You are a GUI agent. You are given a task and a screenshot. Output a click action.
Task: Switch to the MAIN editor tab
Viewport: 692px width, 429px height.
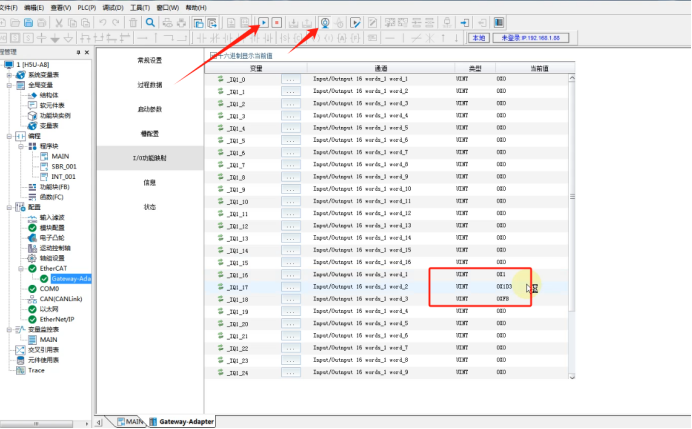[130, 421]
